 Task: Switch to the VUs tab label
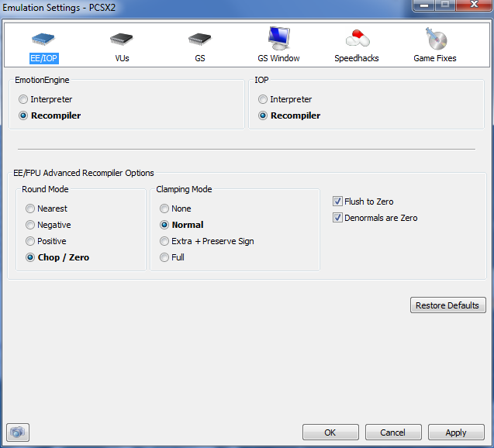pyautogui.click(x=122, y=58)
